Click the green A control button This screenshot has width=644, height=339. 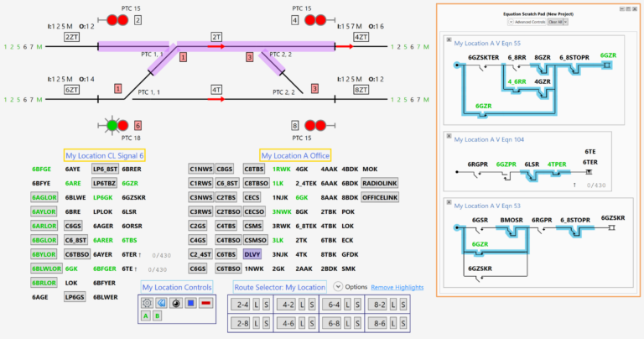coord(145,316)
